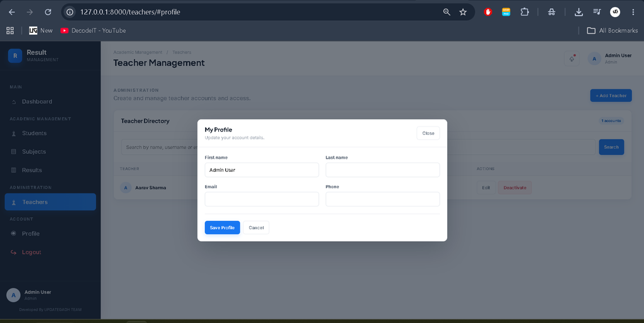This screenshot has width=644, height=323.
Task: Deactivate the Aarav Sharma account
Action: [x=514, y=188]
